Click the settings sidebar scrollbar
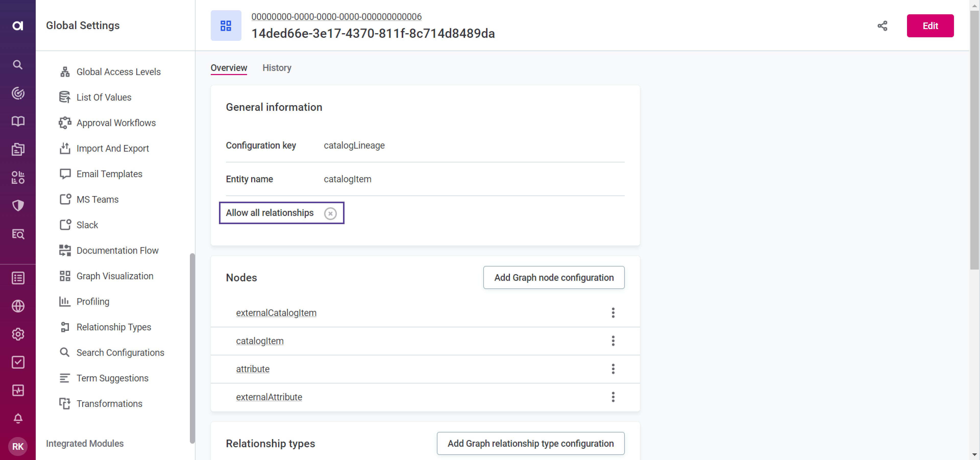This screenshot has height=460, width=980. 192,348
